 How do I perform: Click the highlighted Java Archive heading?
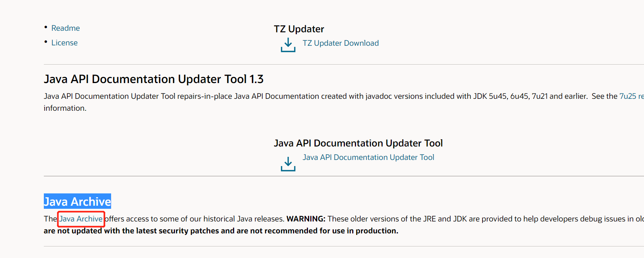[x=77, y=201]
